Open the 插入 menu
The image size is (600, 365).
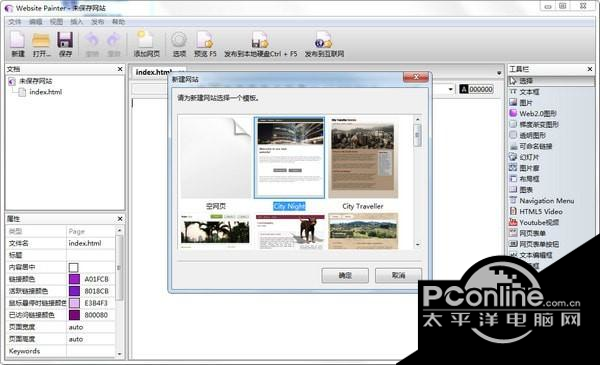(x=77, y=22)
